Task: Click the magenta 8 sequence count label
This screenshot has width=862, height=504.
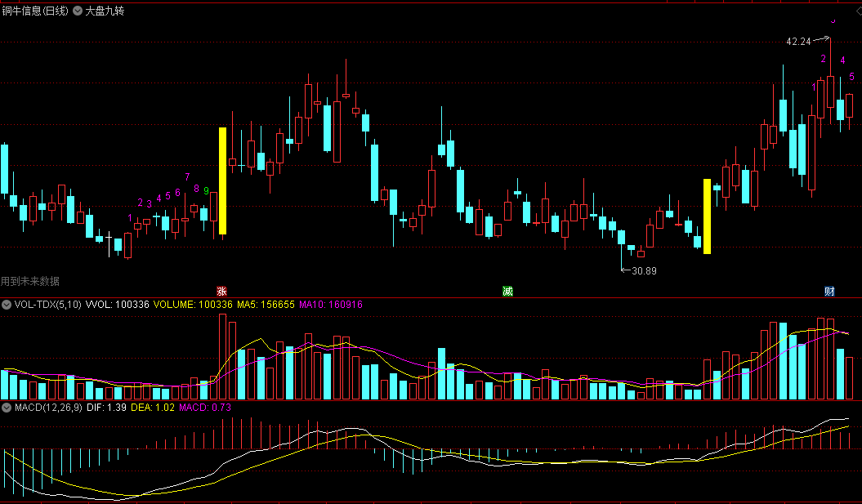Action: coord(197,189)
